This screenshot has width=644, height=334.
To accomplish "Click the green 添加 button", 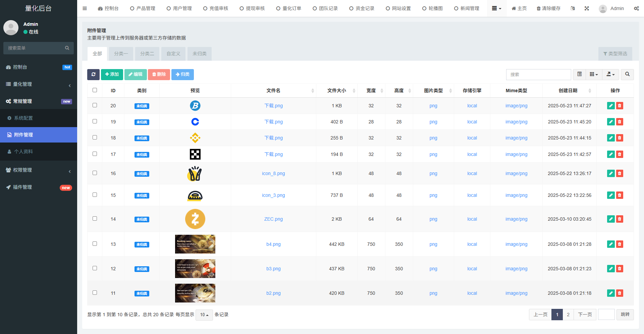I will [x=112, y=74].
